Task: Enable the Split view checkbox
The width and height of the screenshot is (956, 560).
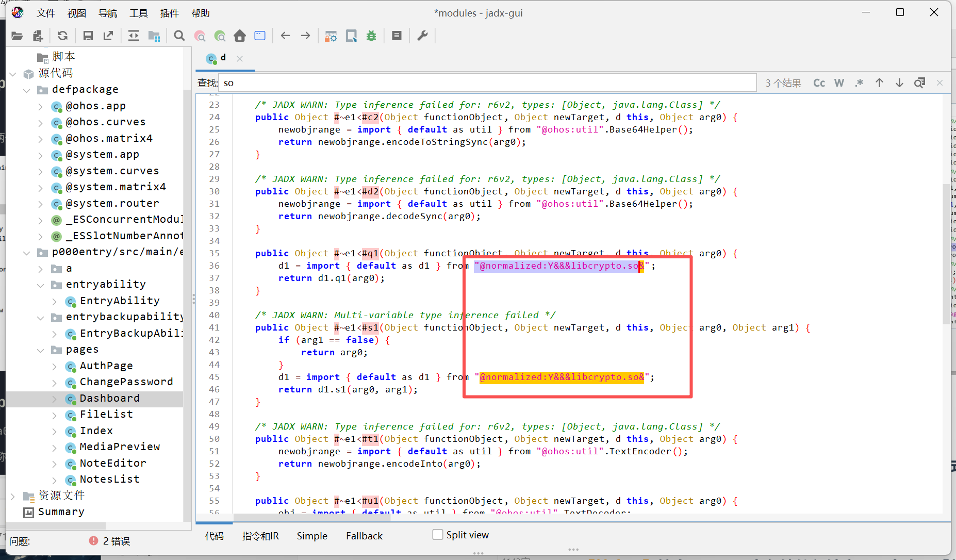Action: click(438, 535)
